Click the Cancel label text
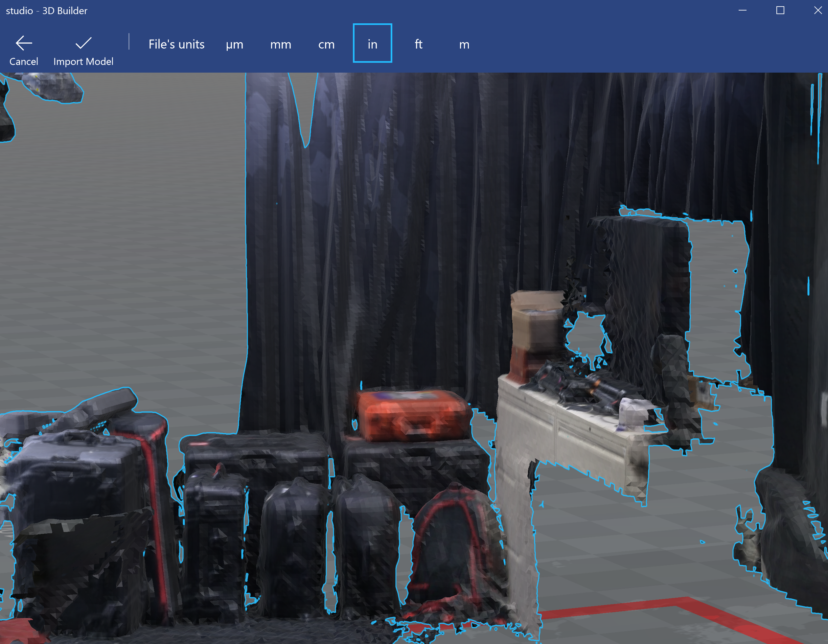The height and width of the screenshot is (644, 828). pos(24,61)
